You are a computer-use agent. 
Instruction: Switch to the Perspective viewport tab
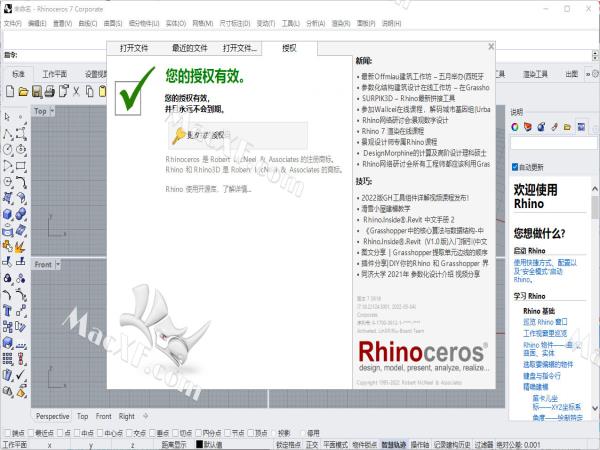point(52,416)
